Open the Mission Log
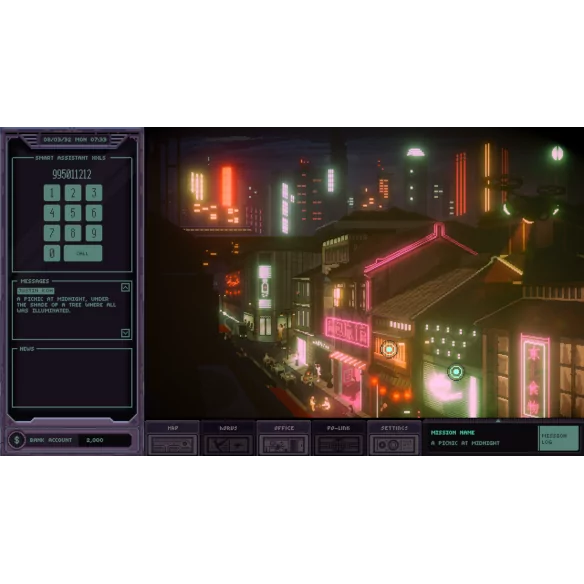584x584 pixels. click(x=558, y=438)
